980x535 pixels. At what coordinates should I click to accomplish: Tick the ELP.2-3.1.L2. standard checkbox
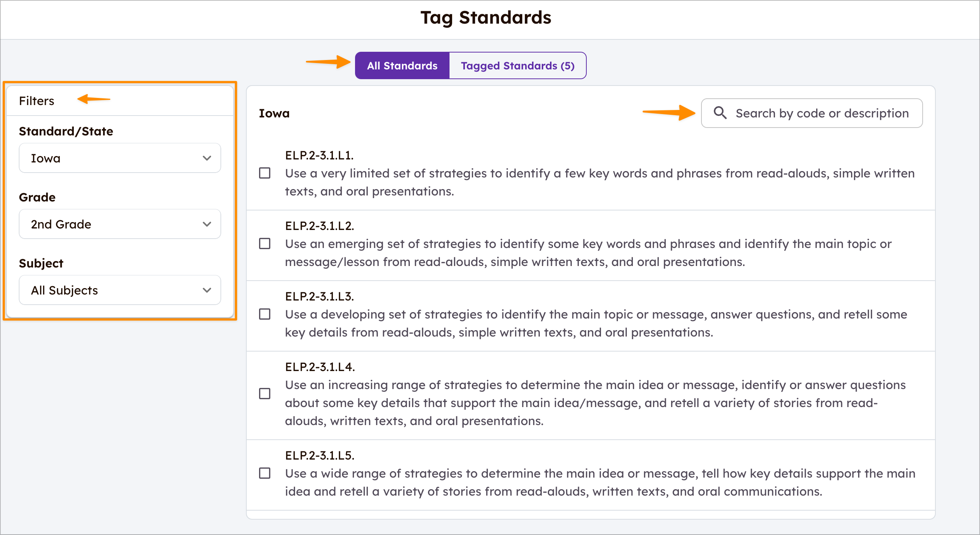point(265,244)
